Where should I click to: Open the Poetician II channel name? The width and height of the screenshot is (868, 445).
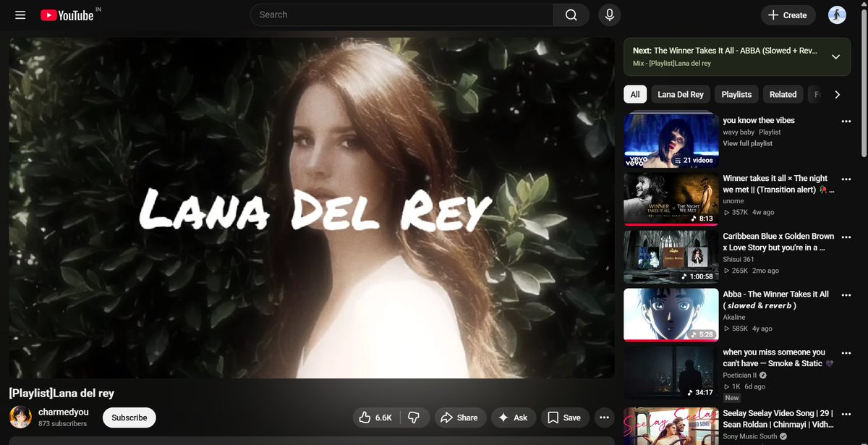click(740, 375)
